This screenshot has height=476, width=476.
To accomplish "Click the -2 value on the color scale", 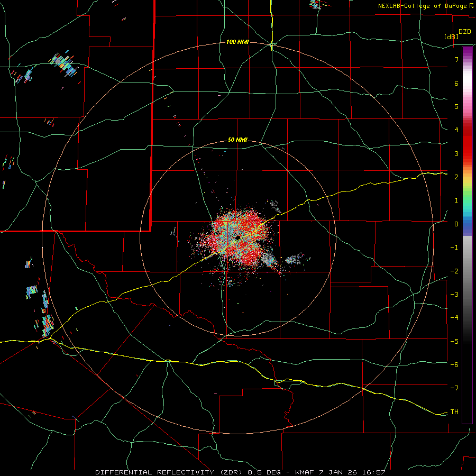I will click(x=454, y=271).
